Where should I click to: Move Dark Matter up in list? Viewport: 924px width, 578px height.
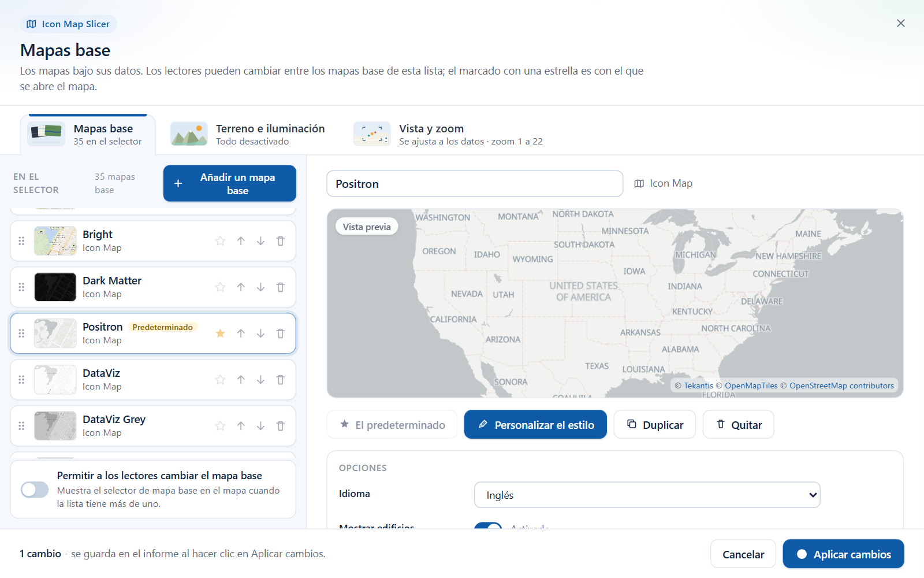241,287
